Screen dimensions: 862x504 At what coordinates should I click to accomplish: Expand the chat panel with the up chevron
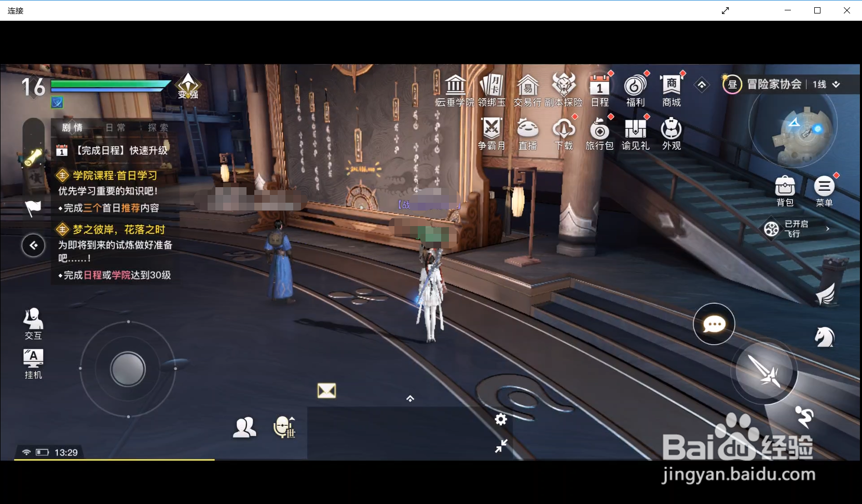[x=410, y=398]
